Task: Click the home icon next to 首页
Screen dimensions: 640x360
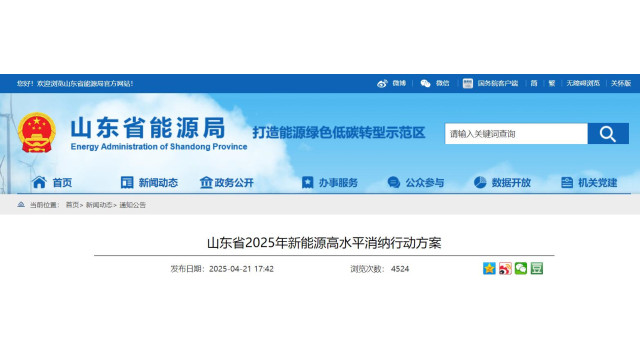Action: coord(39,182)
